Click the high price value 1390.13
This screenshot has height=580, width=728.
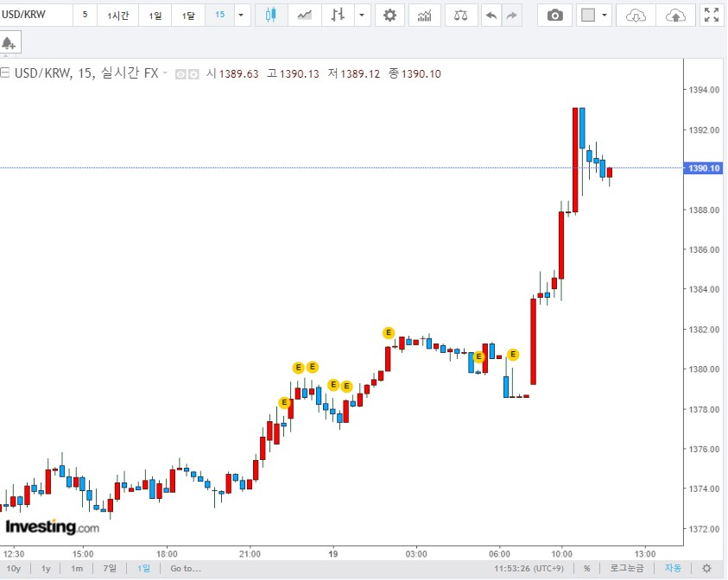point(300,73)
